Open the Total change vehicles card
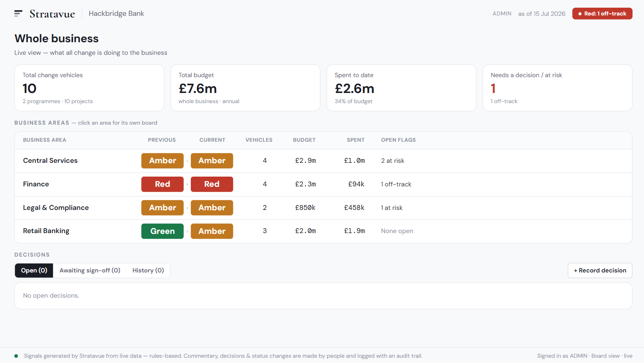Screen dimensions: 644x363 pyautogui.click(x=89, y=88)
